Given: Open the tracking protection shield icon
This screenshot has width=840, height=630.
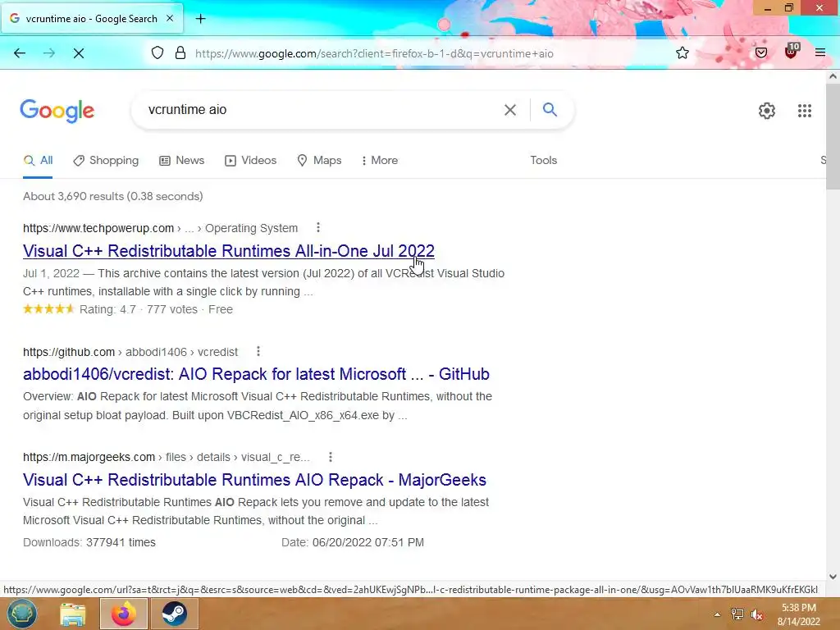Looking at the screenshot, I should point(157,53).
